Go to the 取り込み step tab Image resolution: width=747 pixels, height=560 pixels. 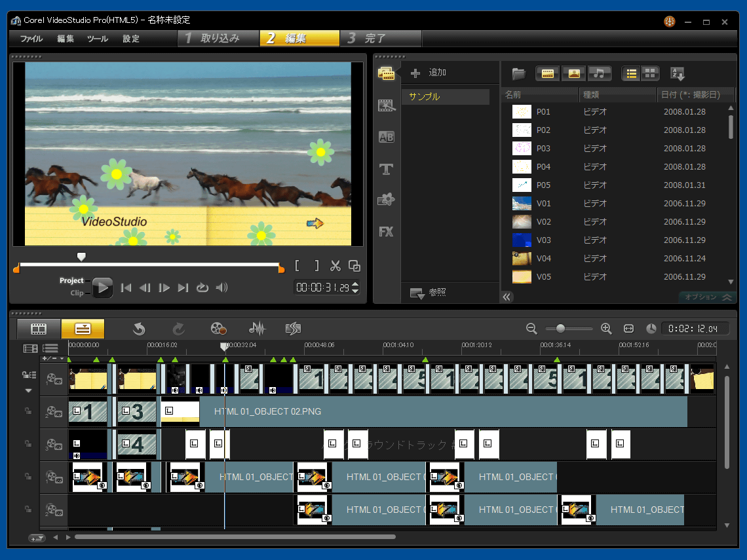219,39
